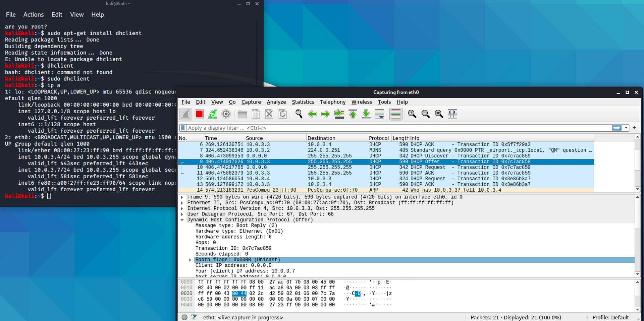Screen dimensions: 644x321
Task: Toggle packet list colorization
Action: pos(396,114)
